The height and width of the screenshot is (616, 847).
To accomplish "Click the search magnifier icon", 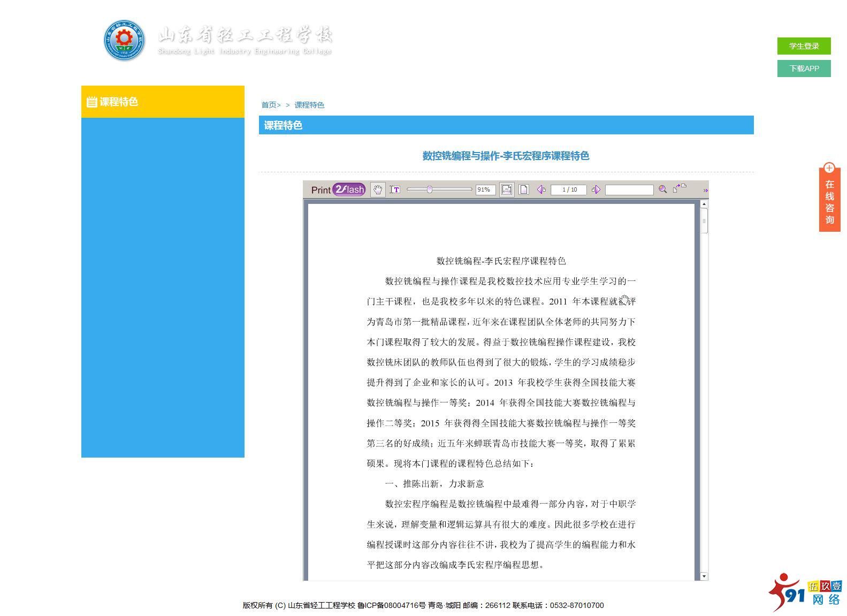I will (662, 189).
